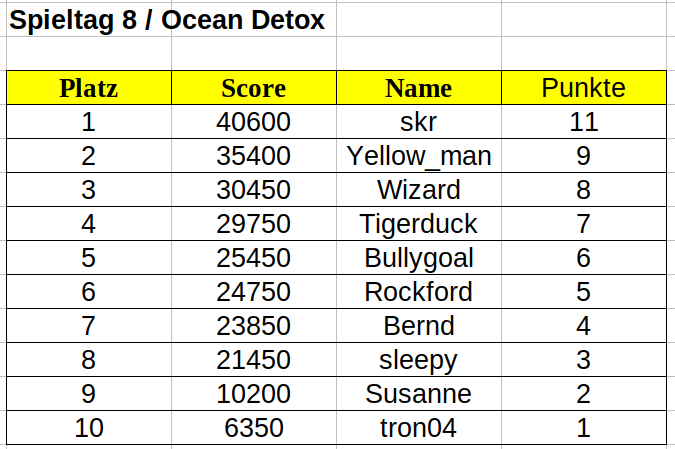Image resolution: width=675 pixels, height=449 pixels.
Task: Select the score cell showing 40600
Action: click(253, 122)
